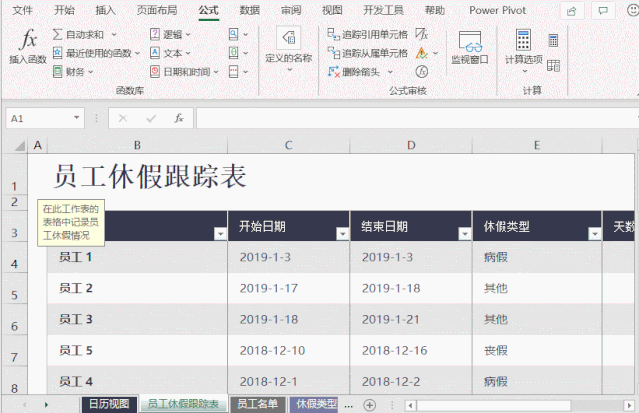Click the smiley feedback icon

632,11
